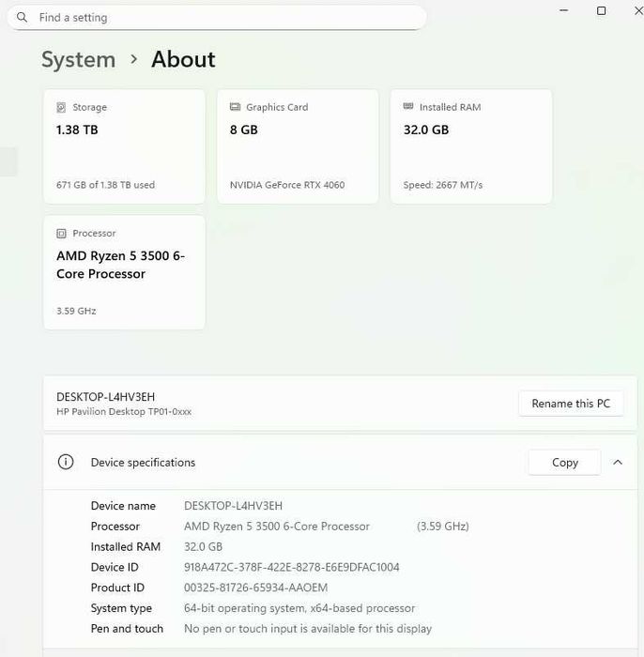The height and width of the screenshot is (657, 644).
Task: Select Device ID value 918A472C-378F-422E-8278-E6E9DFAC1004
Action: point(292,567)
